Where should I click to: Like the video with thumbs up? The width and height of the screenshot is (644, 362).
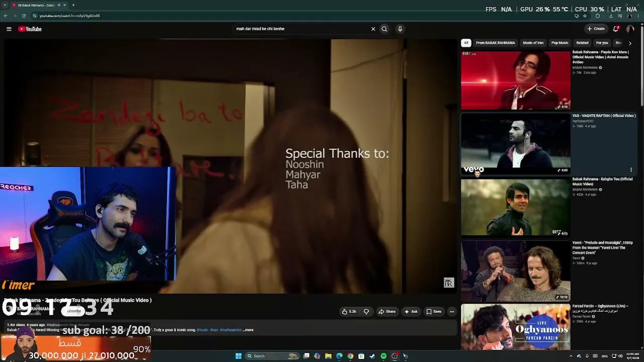pos(349,312)
